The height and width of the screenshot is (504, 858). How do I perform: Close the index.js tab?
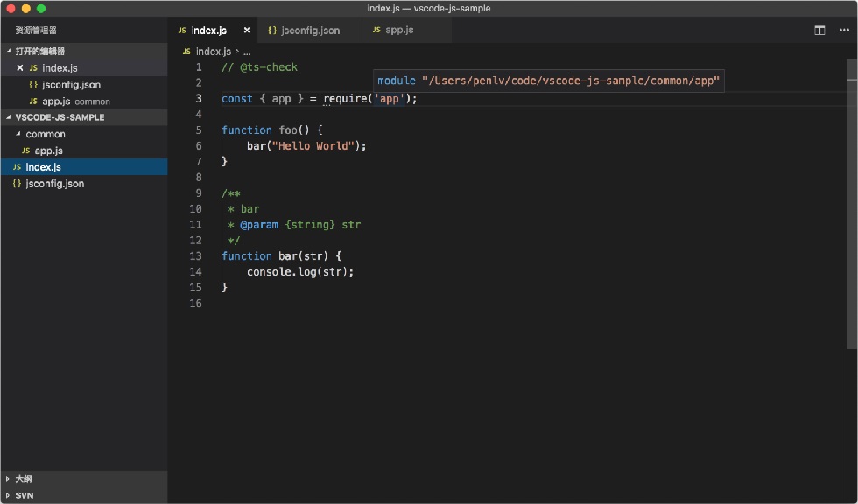click(247, 30)
